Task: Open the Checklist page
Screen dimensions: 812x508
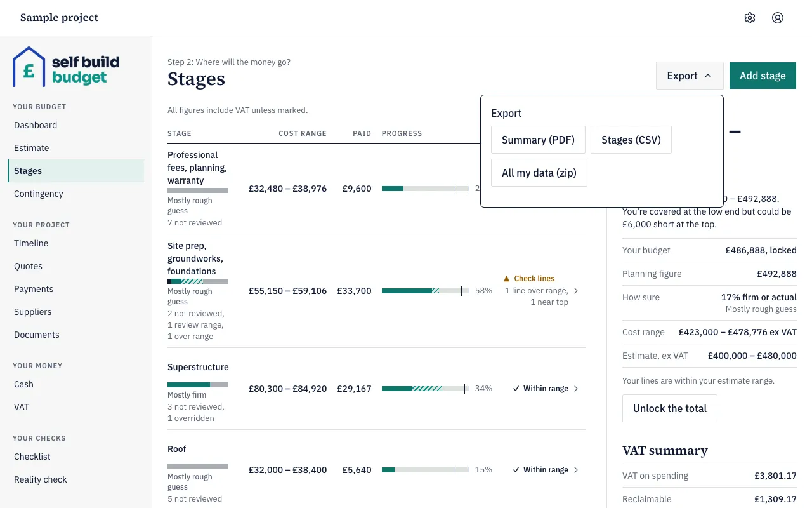Action: pos(76,457)
